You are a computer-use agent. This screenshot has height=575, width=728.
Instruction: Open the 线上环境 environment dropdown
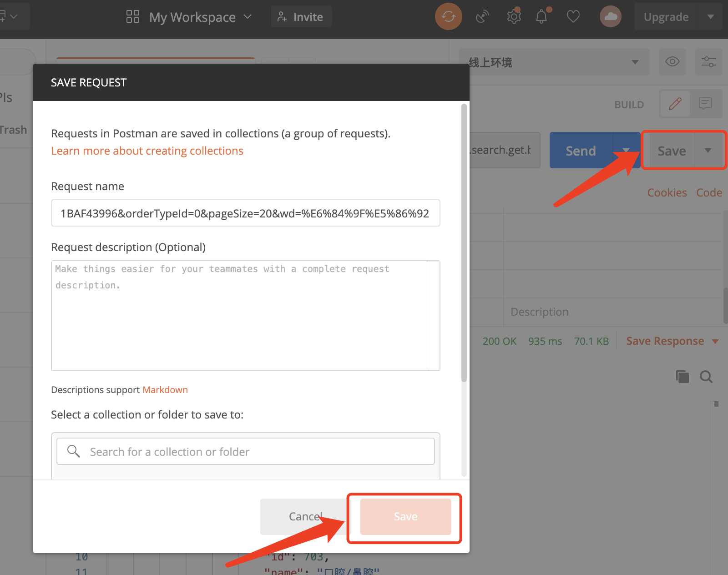[554, 62]
